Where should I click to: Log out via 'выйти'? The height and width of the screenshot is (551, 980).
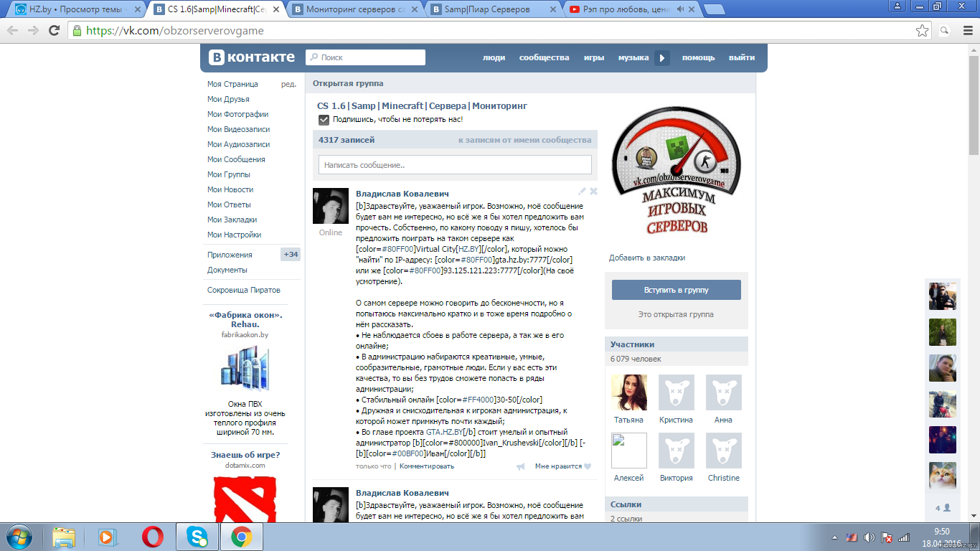pos(742,57)
